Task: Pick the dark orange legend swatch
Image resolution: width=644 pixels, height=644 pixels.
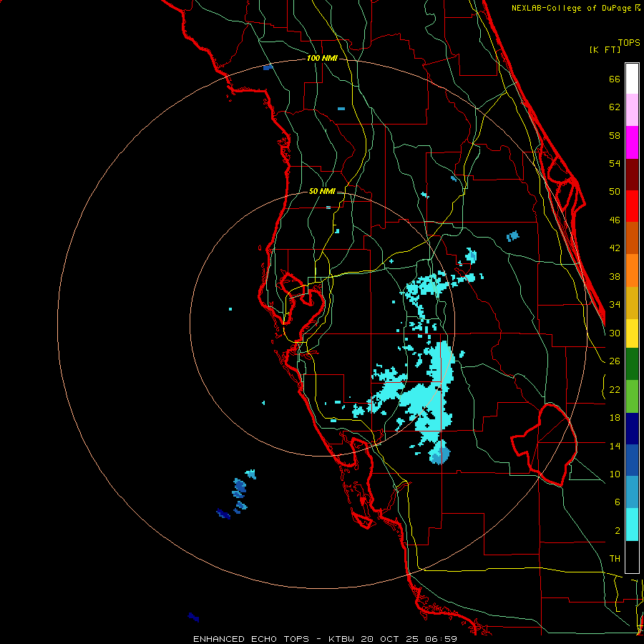Action: pos(632,238)
